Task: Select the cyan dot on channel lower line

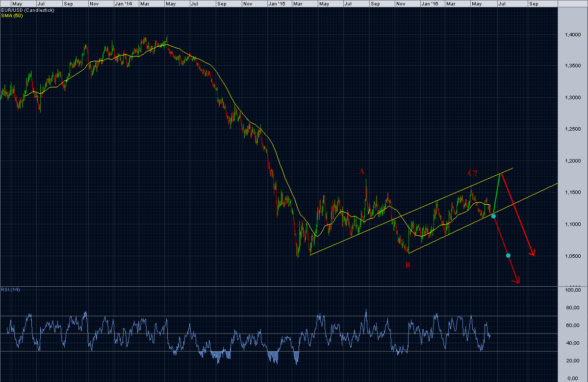Action: tap(493, 217)
